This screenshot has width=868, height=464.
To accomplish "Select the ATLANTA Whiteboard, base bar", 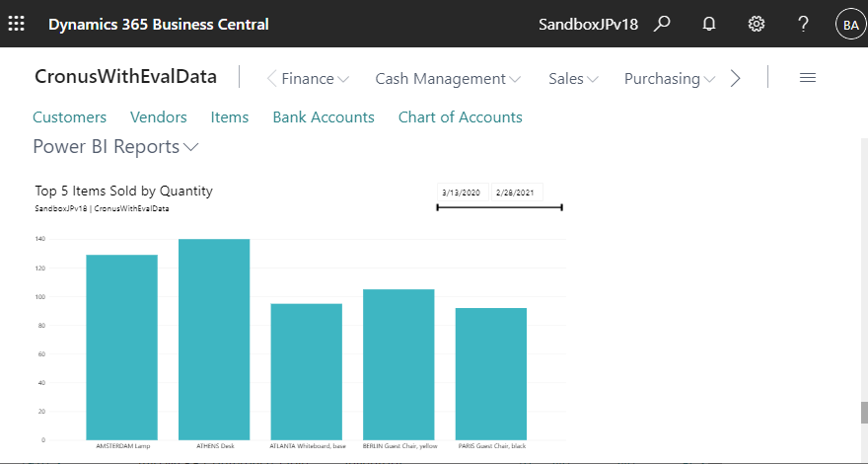I will coord(306,372).
